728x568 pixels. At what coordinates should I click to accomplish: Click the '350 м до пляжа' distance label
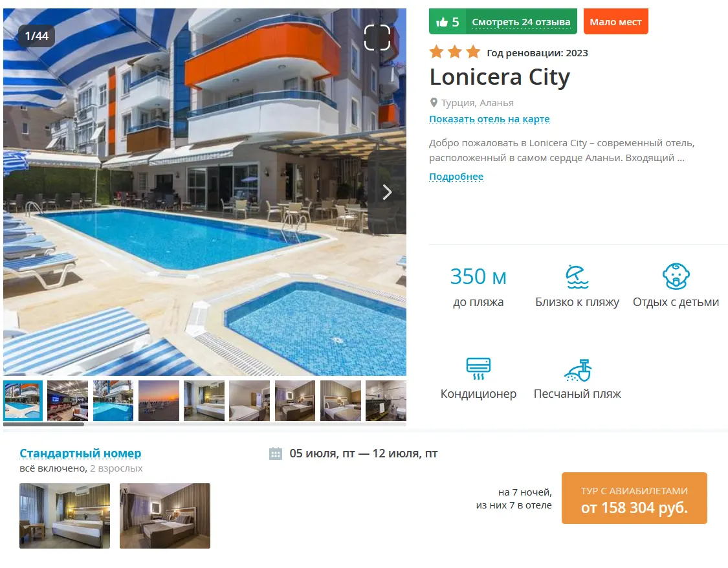(478, 287)
